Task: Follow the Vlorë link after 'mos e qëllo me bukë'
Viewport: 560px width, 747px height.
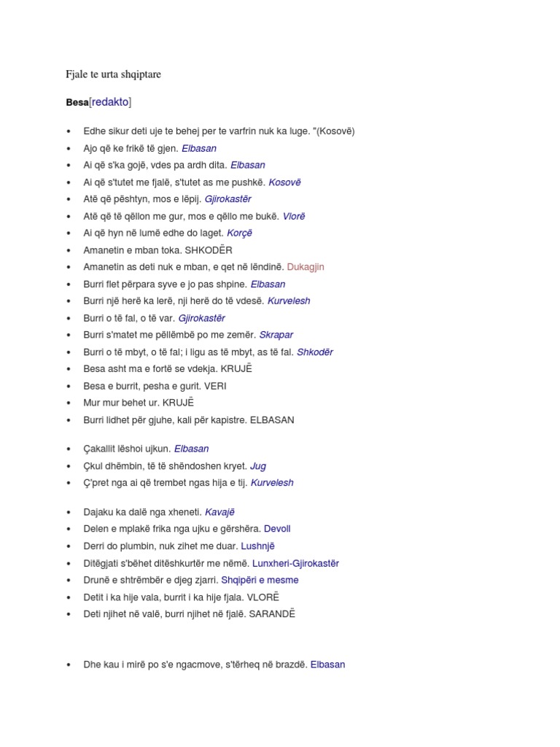Action: (x=292, y=216)
